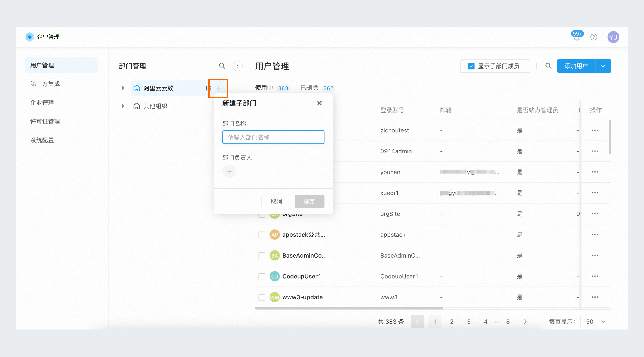Click the WW avatar of www3-update

274,297
